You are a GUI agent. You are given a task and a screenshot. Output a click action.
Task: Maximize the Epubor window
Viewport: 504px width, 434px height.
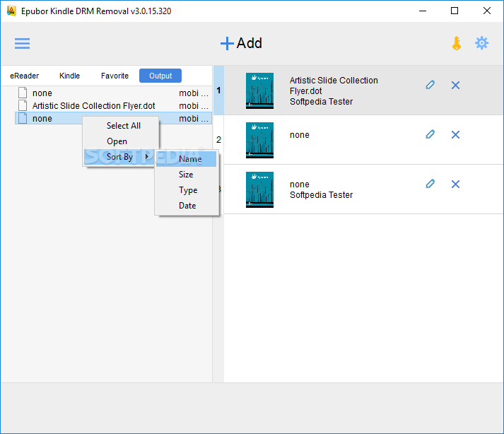(x=455, y=11)
